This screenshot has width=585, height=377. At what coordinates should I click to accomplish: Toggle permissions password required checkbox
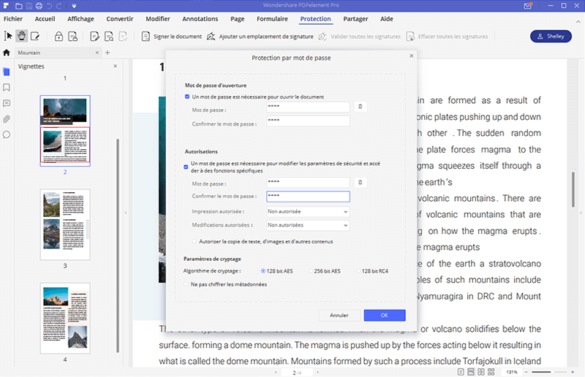pos(186,167)
